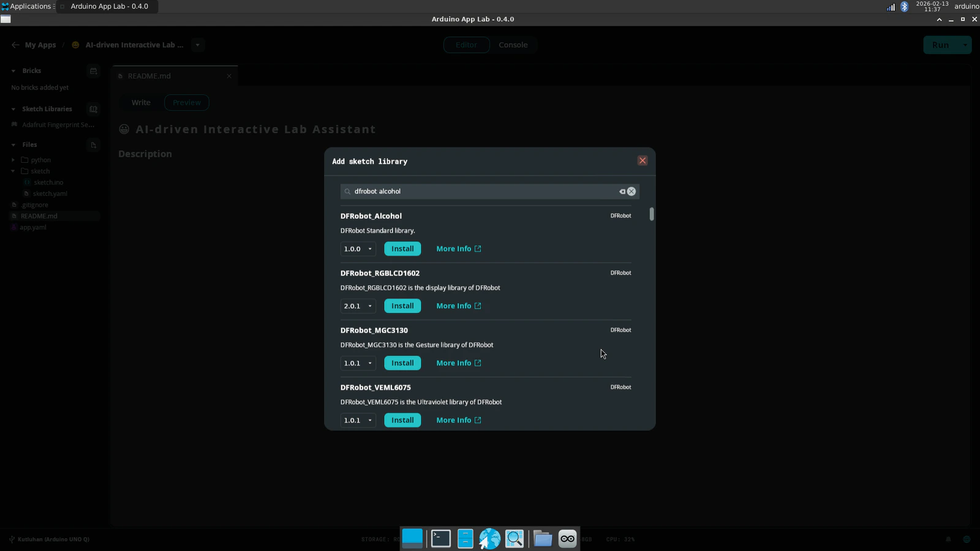Open More Info link for DFRobot_MGC3130

pos(459,363)
